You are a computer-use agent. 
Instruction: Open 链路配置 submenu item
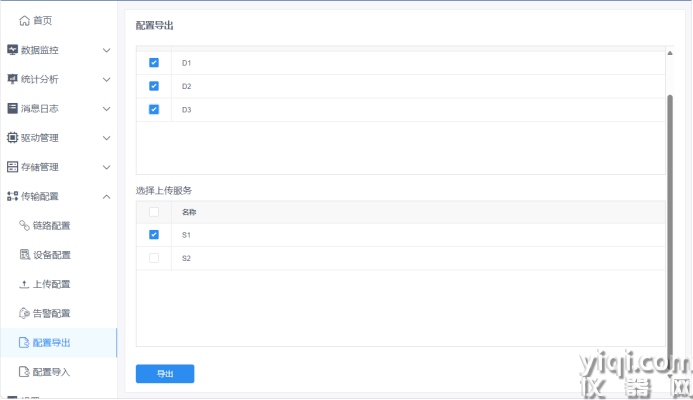pos(51,226)
